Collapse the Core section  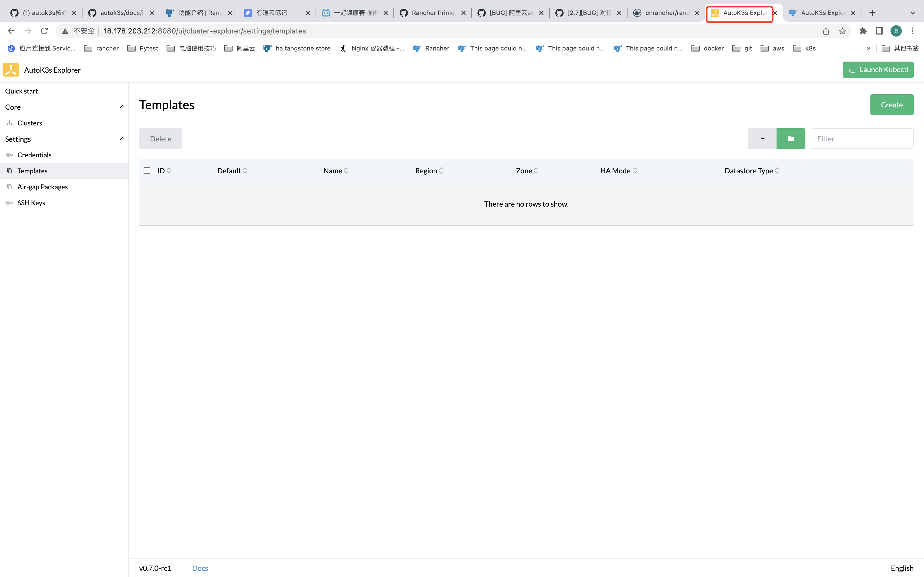[122, 106]
